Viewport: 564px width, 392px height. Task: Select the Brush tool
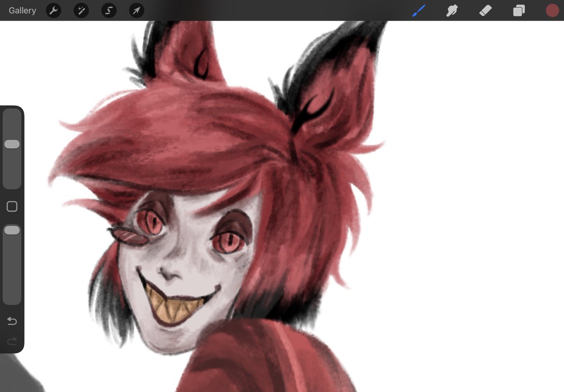[x=418, y=10]
